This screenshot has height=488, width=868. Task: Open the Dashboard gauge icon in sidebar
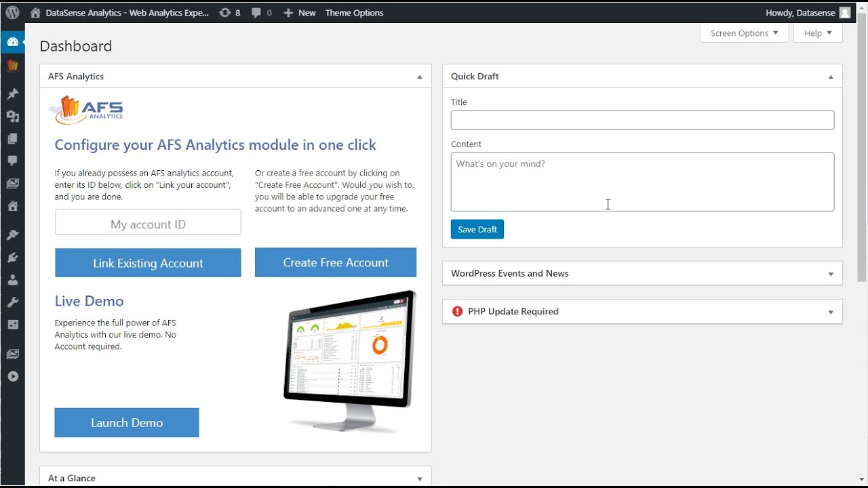(12, 42)
